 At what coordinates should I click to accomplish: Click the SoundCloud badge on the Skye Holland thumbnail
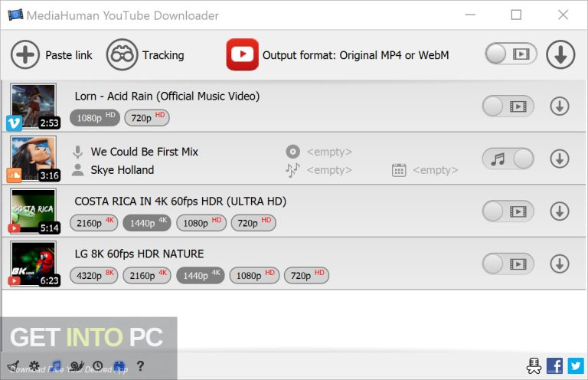click(x=15, y=175)
